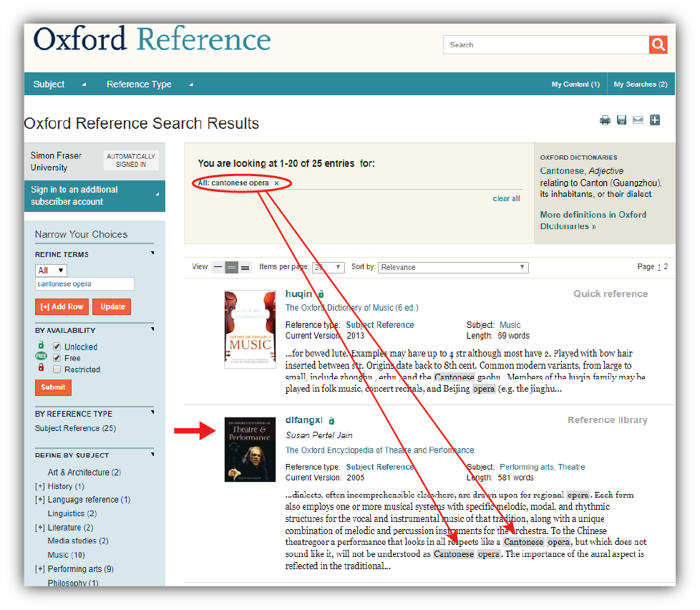The image size is (700, 610).
Task: Click the save icon
Action: pos(621,120)
